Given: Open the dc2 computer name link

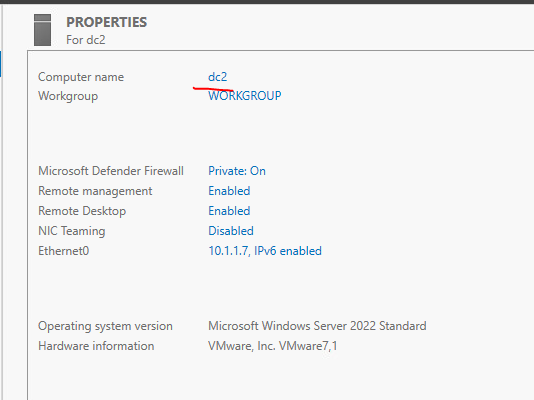Looking at the screenshot, I should point(218,77).
